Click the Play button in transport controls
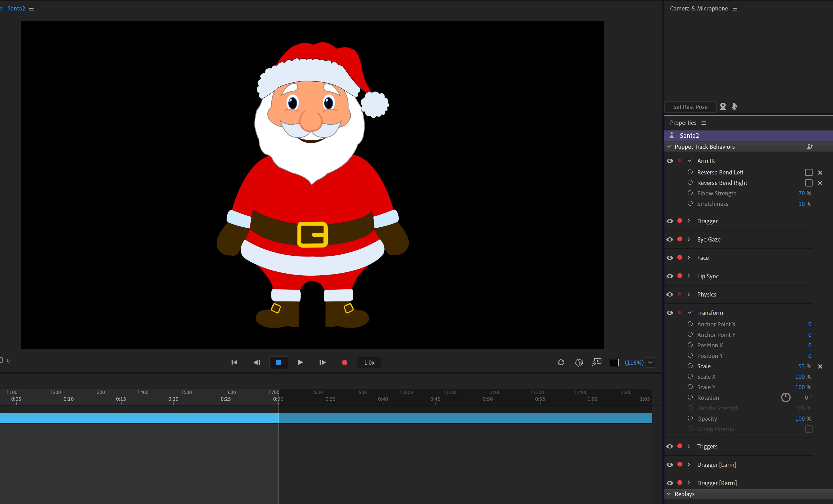This screenshot has width=833, height=504. tap(300, 362)
